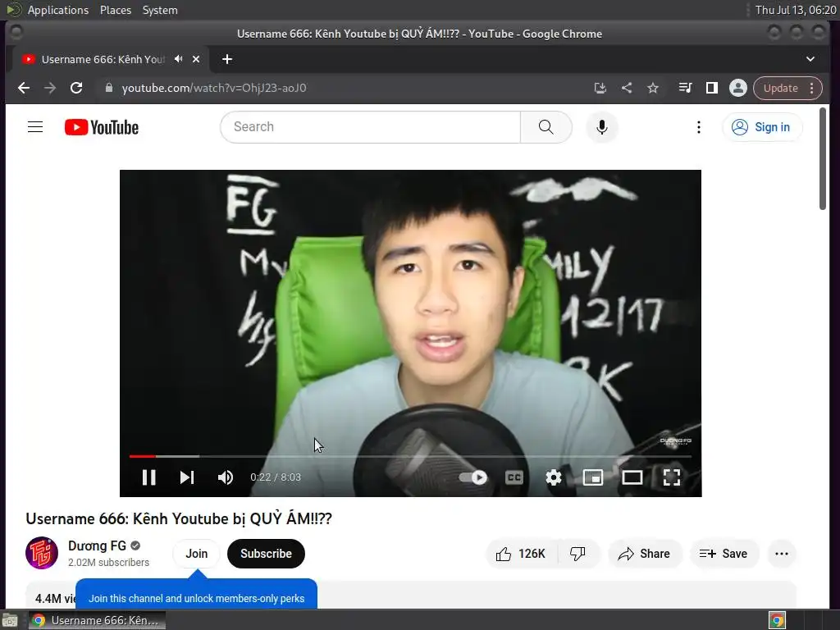The height and width of the screenshot is (630, 840).
Task: Open the Places menu
Action: tap(115, 10)
